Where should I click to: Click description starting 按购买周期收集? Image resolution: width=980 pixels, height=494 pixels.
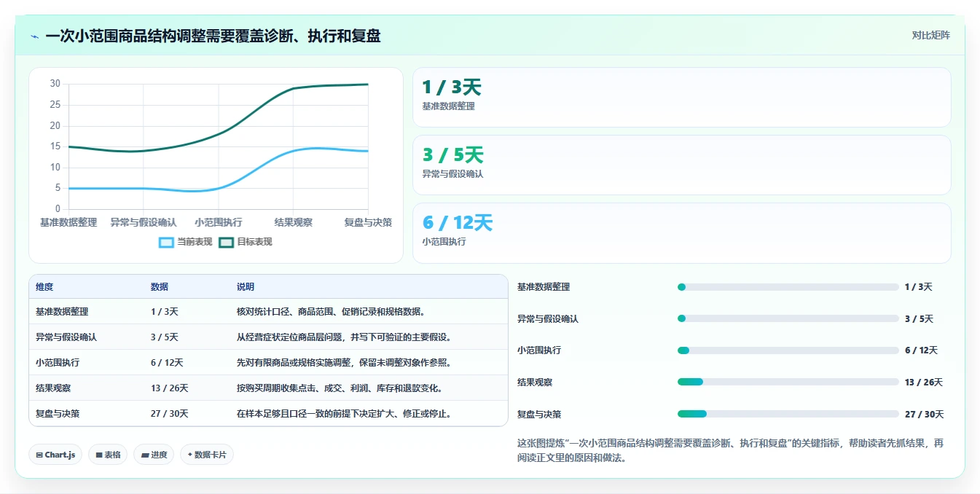(340, 388)
